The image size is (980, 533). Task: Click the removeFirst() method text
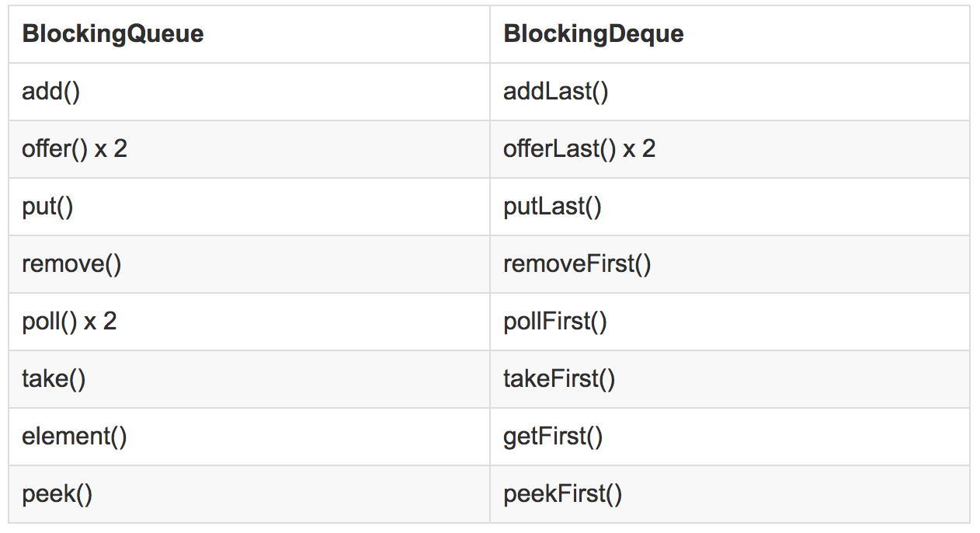coord(577,264)
